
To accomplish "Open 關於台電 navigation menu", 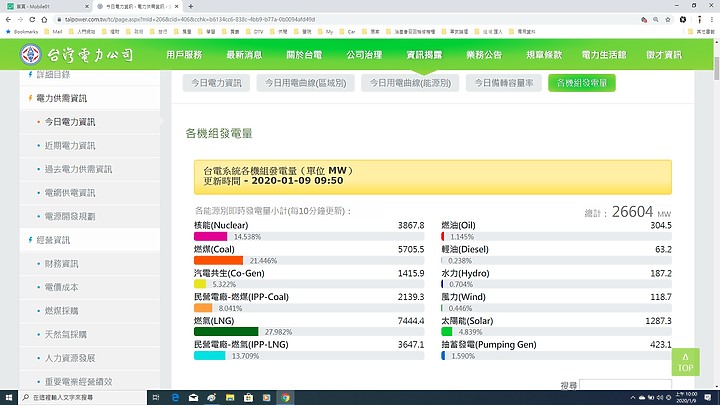I will click(304, 55).
